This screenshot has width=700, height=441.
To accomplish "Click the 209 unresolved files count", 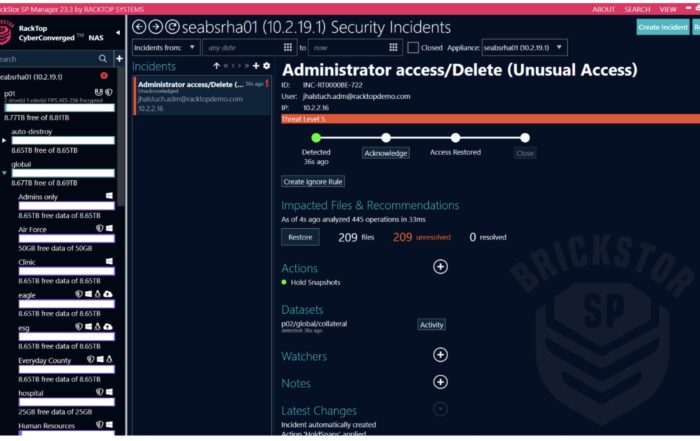I will click(x=421, y=237).
